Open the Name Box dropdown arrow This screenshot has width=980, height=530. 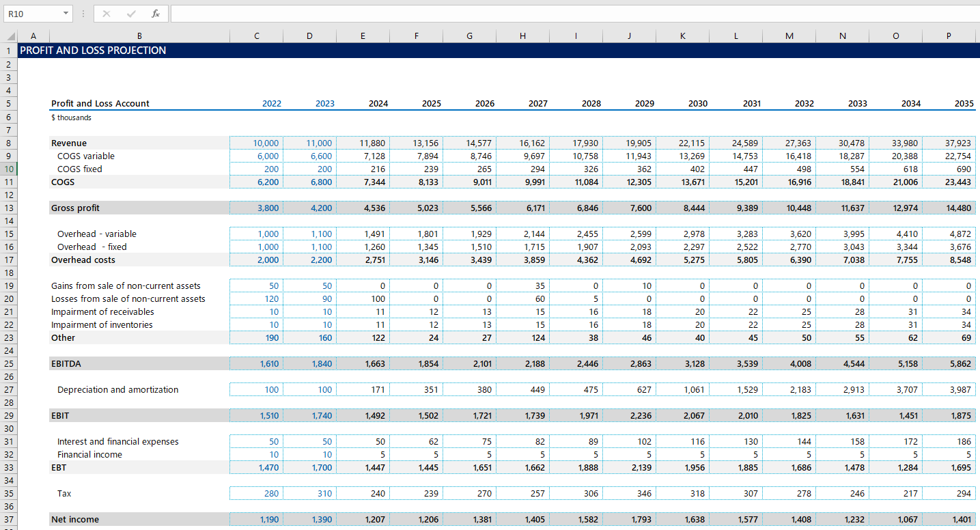pos(66,14)
